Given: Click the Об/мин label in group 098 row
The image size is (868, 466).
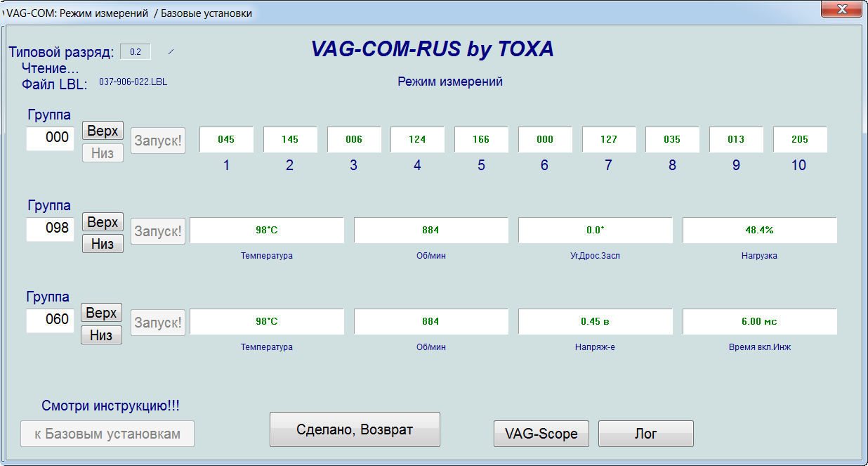Looking at the screenshot, I should pos(431,256).
